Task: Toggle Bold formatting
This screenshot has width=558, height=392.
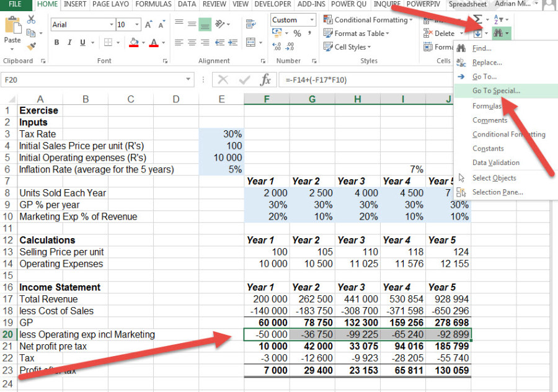Action: 56,42
